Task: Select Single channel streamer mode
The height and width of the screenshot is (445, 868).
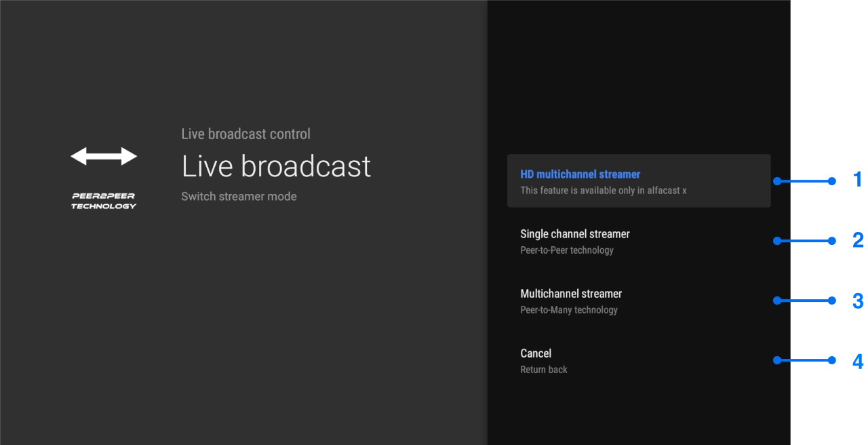Action: 575,234
